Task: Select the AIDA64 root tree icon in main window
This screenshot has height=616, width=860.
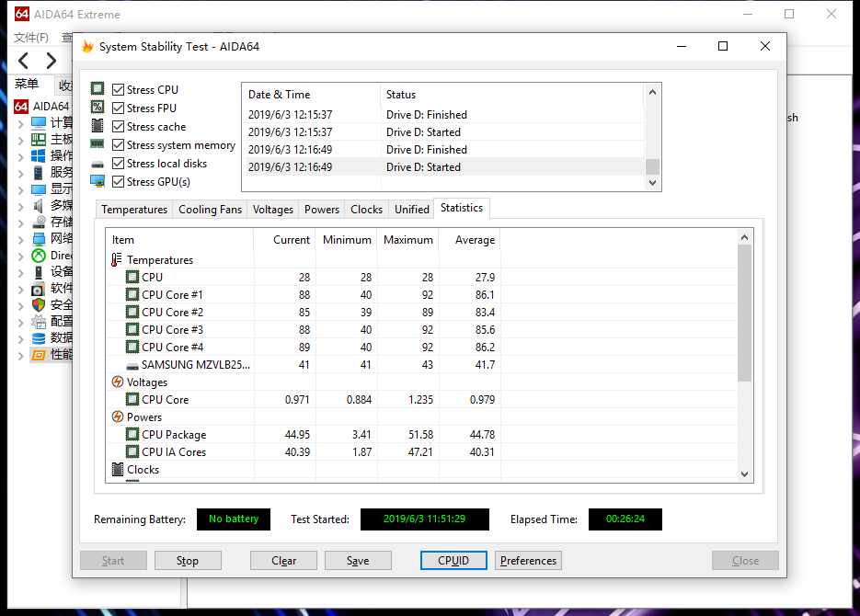Action: coord(21,106)
